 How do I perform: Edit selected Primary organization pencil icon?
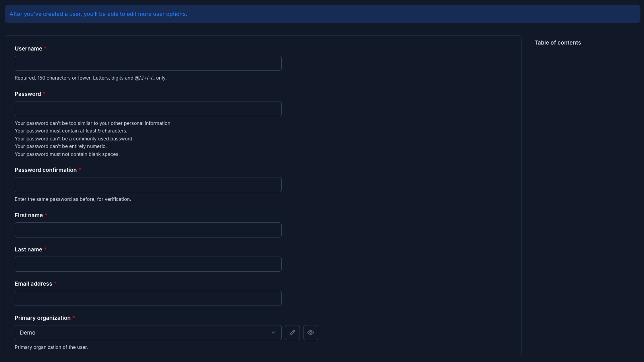292,333
